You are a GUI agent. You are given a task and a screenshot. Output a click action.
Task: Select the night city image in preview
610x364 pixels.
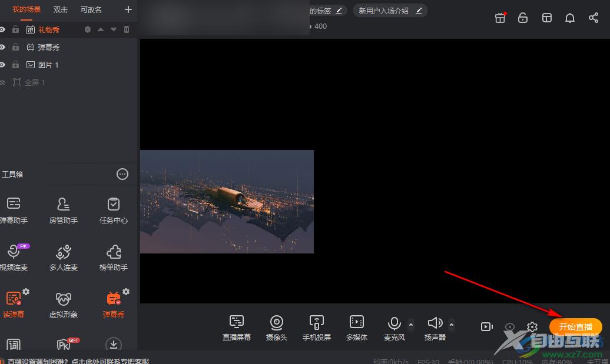[x=227, y=201]
